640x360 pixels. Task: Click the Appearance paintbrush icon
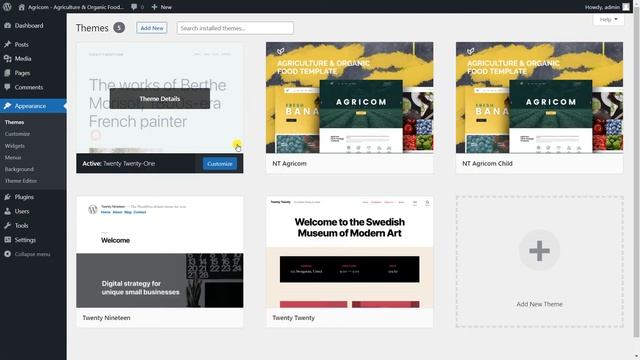click(7, 106)
